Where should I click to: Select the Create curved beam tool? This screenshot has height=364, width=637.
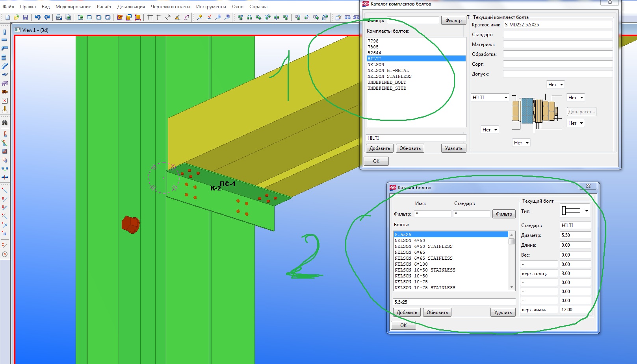click(5, 66)
